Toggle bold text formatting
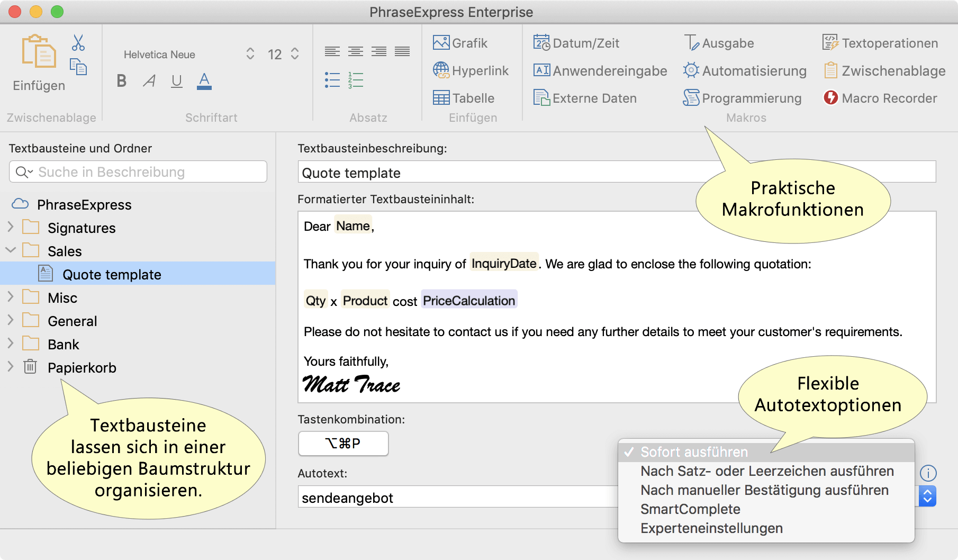Viewport: 958px width, 560px height. 122,81
